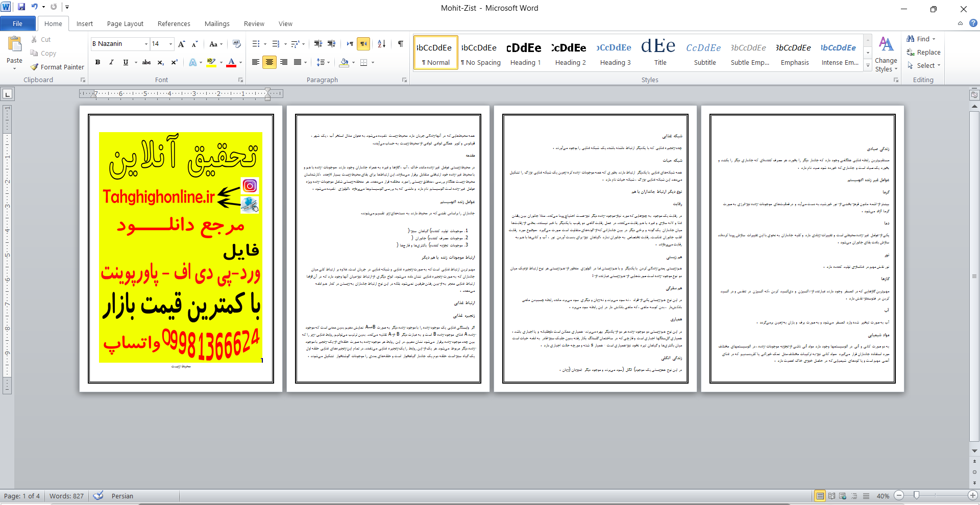Toggle Italic formatting
Viewport: 980px width, 505px height.
[x=111, y=62]
